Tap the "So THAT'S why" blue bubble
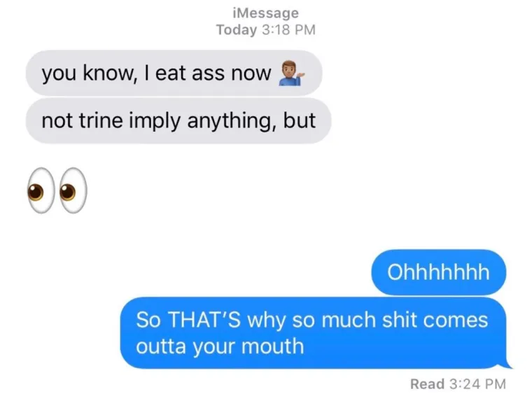 pyautogui.click(x=313, y=333)
